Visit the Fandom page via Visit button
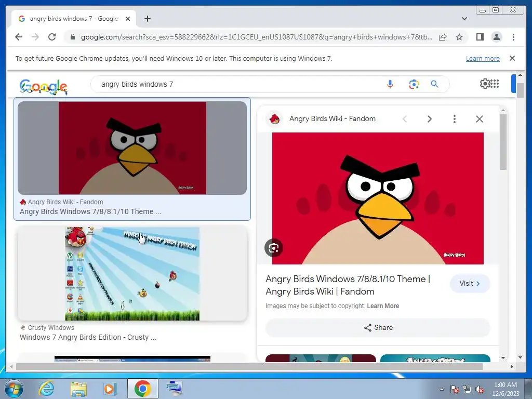This screenshot has width=532, height=399. coord(470,284)
